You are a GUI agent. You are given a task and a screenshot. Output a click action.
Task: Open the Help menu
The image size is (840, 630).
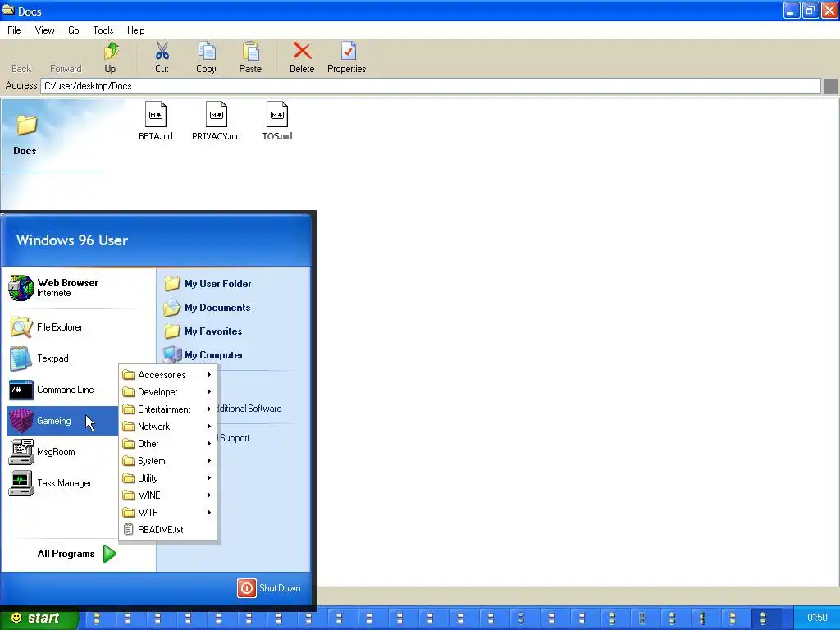coord(135,30)
